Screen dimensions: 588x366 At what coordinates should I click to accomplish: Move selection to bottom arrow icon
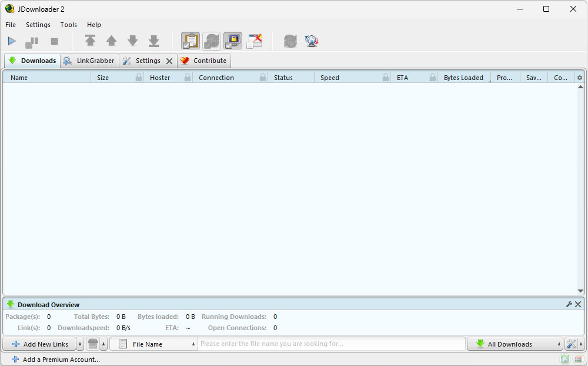pyautogui.click(x=153, y=41)
